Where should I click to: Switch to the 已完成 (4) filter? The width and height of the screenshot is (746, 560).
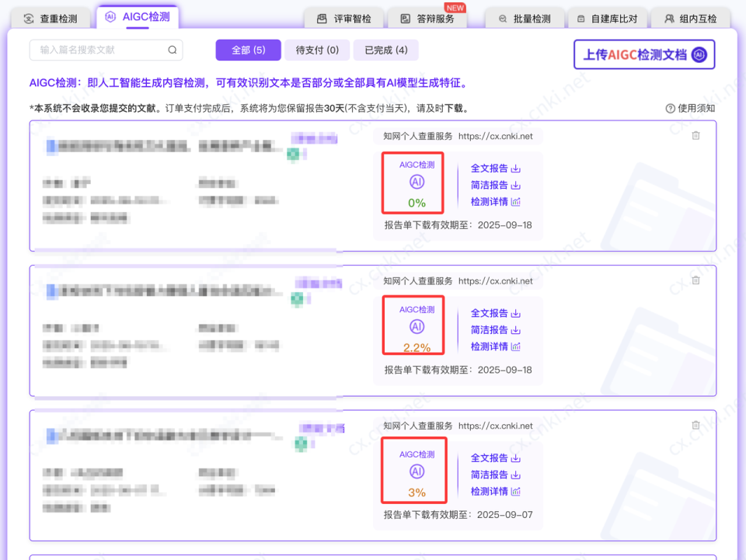click(x=385, y=49)
